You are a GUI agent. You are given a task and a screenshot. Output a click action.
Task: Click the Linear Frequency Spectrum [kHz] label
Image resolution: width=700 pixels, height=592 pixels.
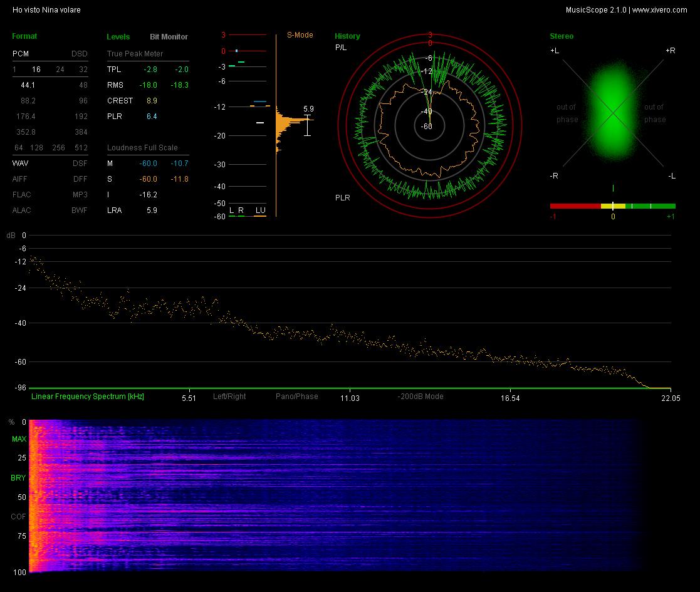coord(88,396)
